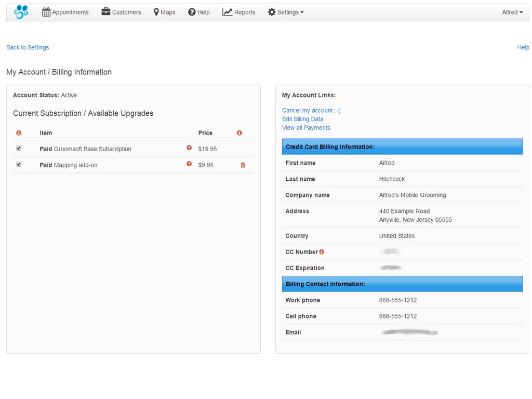Click the Back to Settings link
This screenshot has height=399, width=532.
[x=28, y=47]
